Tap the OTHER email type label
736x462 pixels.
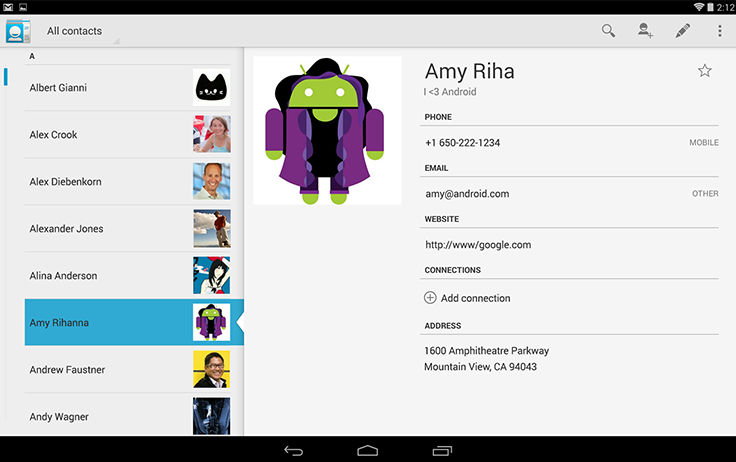[705, 193]
